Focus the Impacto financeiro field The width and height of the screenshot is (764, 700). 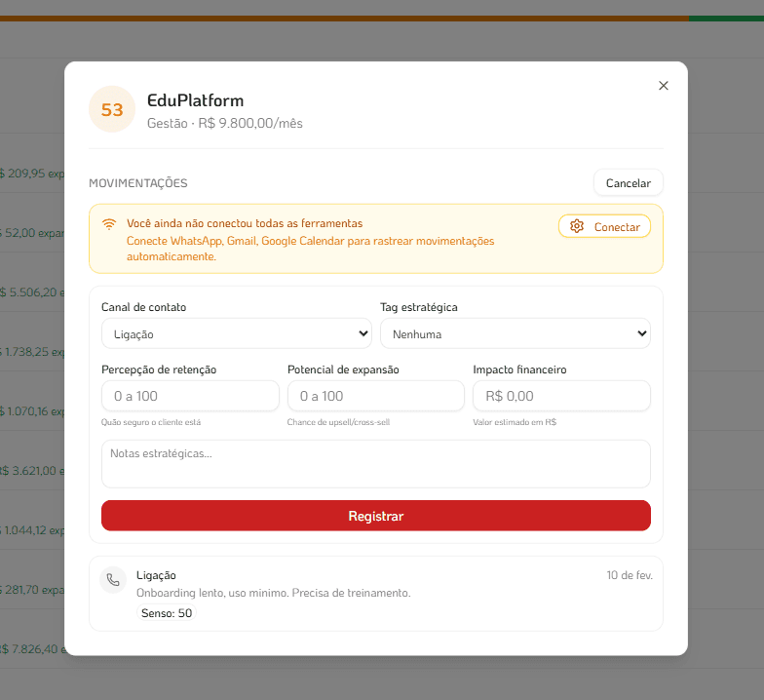pos(561,396)
